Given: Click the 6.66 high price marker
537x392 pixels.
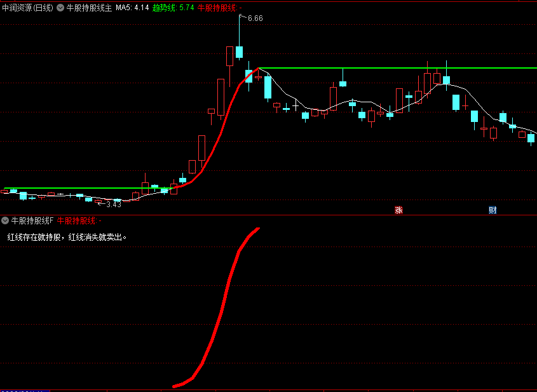Looking at the screenshot, I should coord(255,18).
